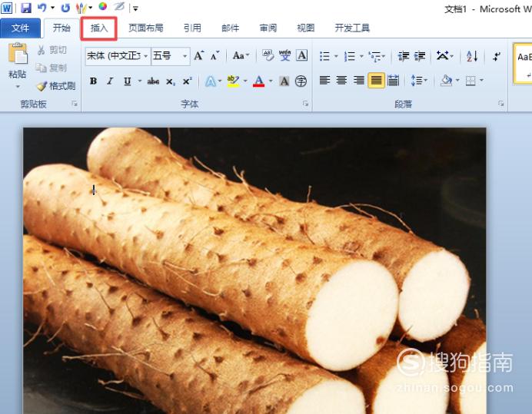
Task: Open the 剪贴板 dialog launcher
Action: 75,104
